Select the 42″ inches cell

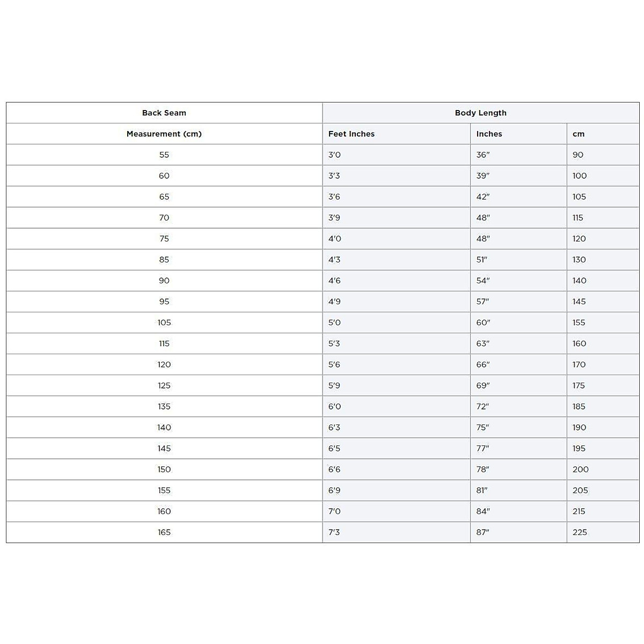tap(483, 196)
